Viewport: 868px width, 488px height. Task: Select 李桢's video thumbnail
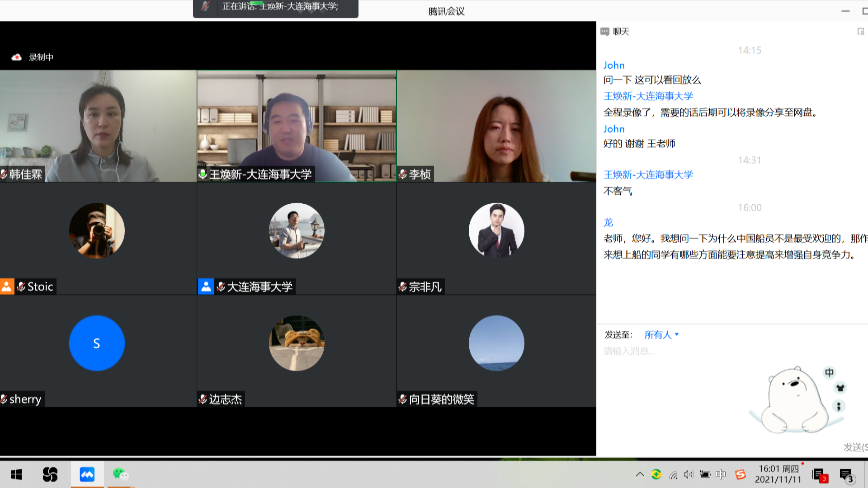click(x=496, y=126)
